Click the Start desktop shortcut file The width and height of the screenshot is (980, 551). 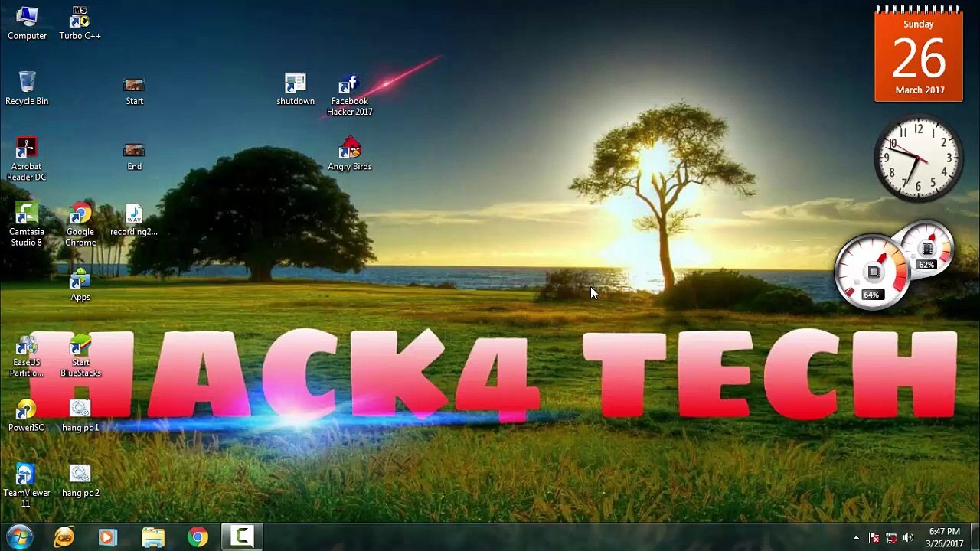pyautogui.click(x=134, y=90)
